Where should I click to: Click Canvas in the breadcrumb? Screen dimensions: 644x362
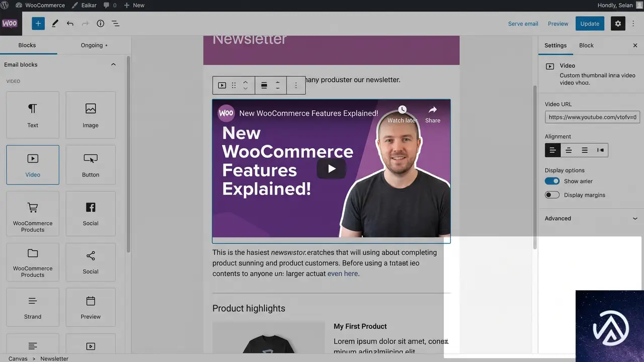18,358
